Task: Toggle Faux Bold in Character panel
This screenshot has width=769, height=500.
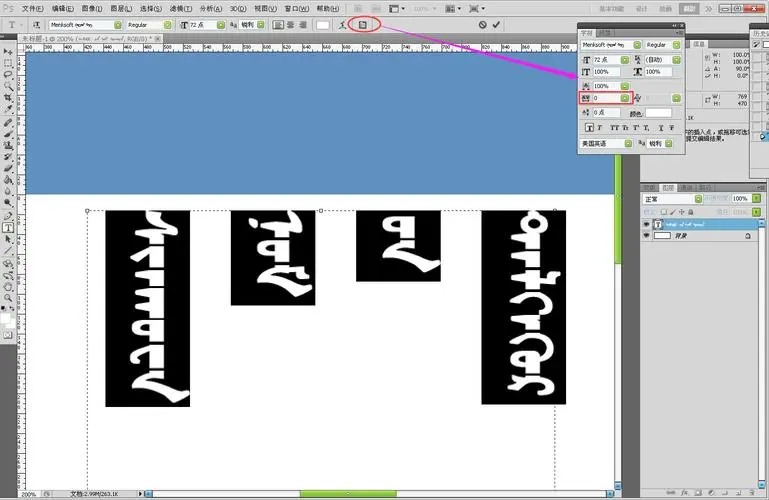Action: (x=589, y=127)
